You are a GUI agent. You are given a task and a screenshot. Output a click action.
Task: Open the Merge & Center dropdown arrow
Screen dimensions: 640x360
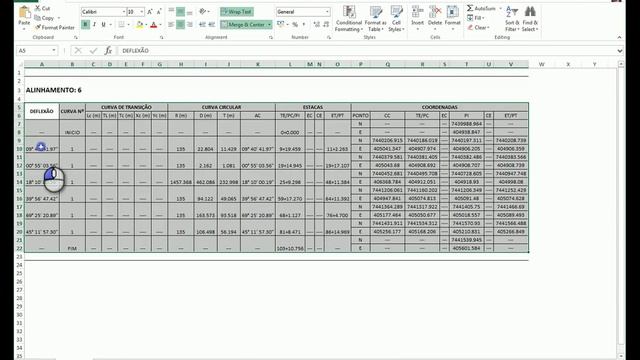pos(269,25)
